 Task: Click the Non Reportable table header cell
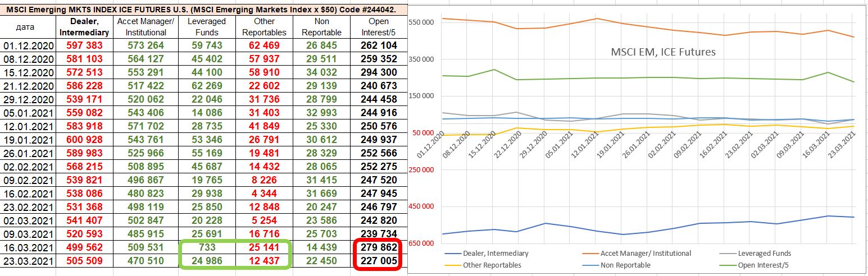click(321, 27)
